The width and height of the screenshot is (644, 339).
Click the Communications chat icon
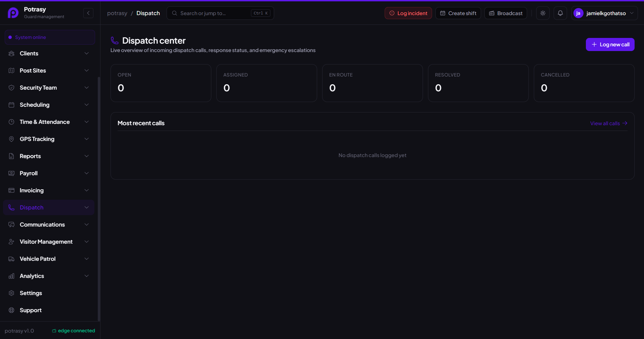coord(11,225)
